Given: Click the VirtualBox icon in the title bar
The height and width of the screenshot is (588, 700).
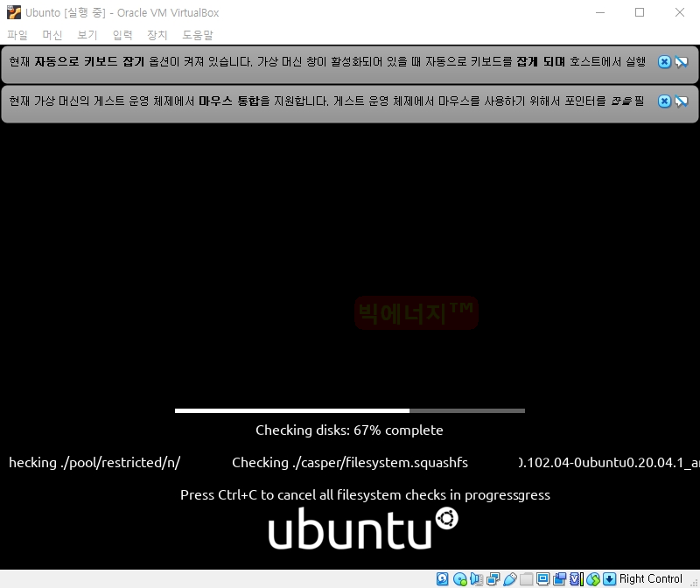Looking at the screenshot, I should coord(14,12).
